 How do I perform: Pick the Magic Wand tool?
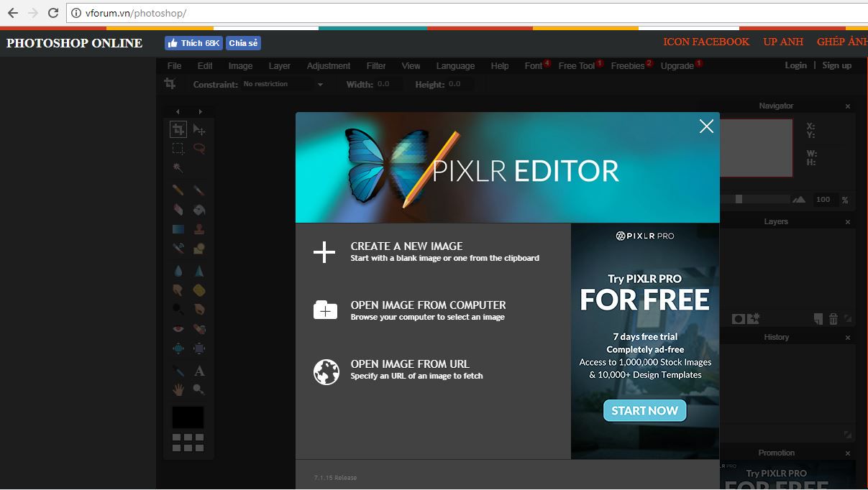[178, 168]
